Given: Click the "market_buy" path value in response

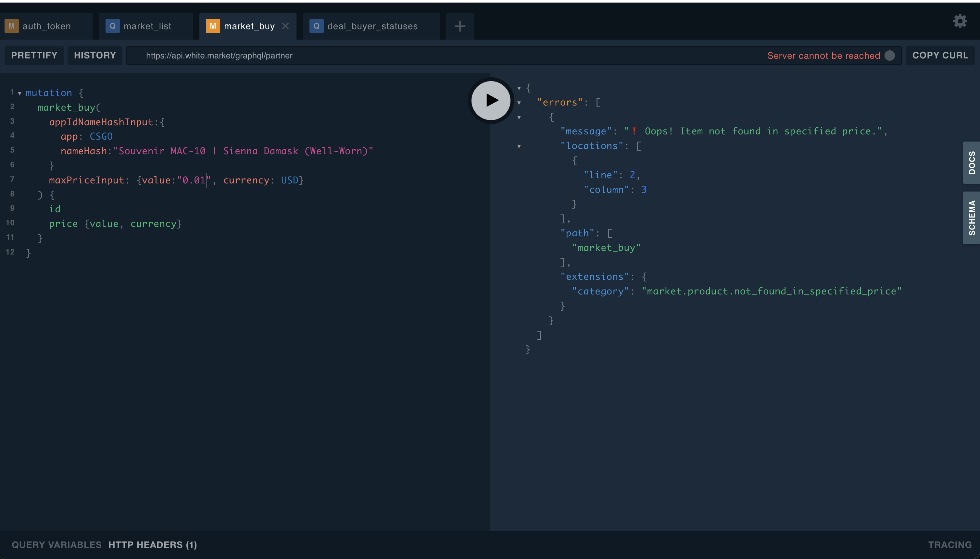Looking at the screenshot, I should pyautogui.click(x=606, y=248).
